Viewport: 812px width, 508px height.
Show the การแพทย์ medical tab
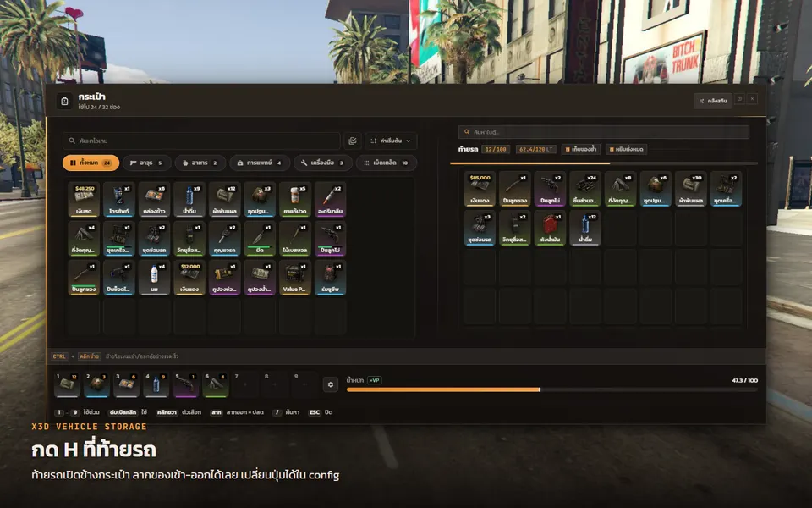[260, 163]
